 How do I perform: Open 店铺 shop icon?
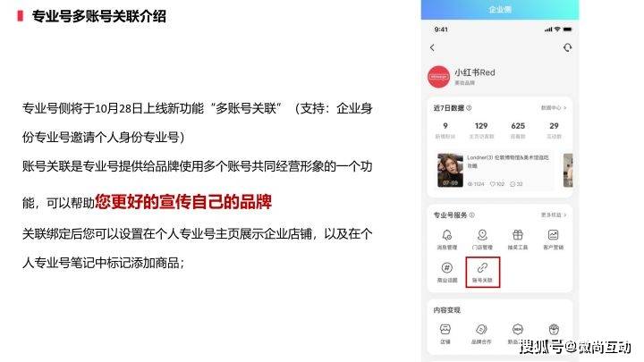(x=445, y=329)
